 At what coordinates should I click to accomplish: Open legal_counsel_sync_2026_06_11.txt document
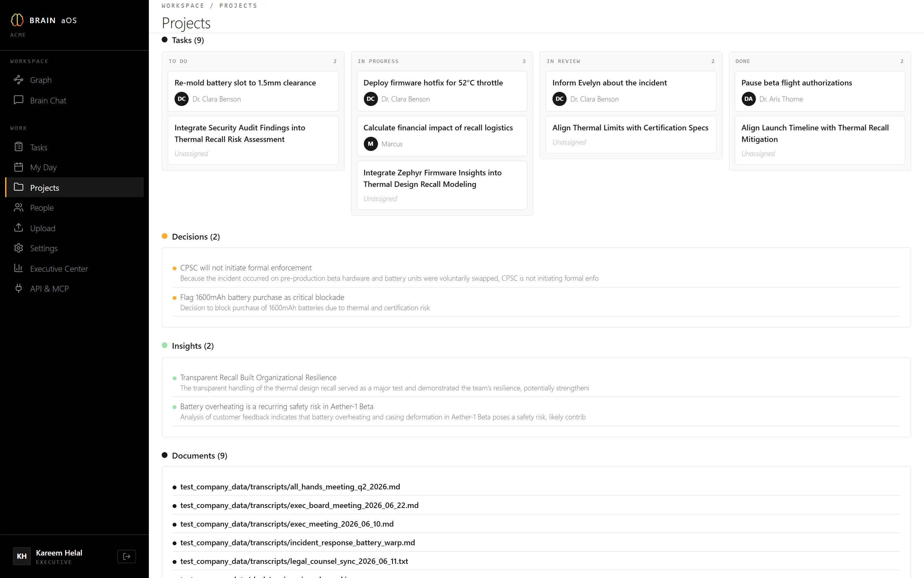536,561
